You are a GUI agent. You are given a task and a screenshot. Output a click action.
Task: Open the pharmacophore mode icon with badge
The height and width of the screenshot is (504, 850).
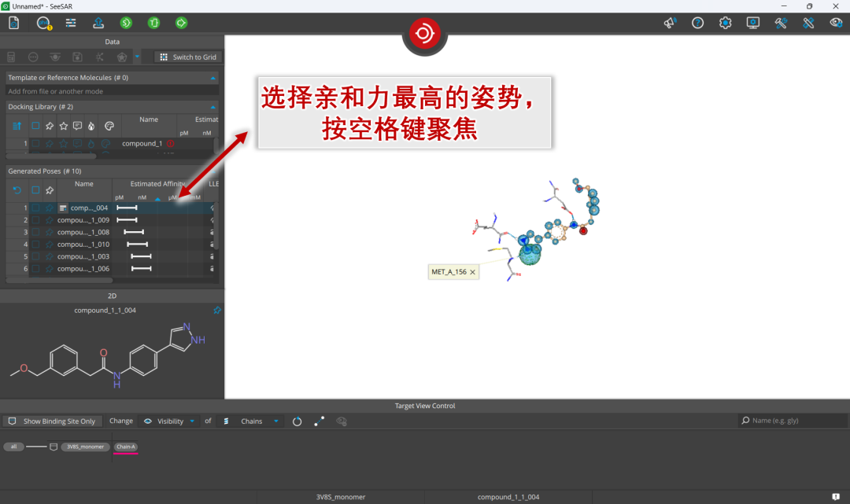(x=43, y=23)
